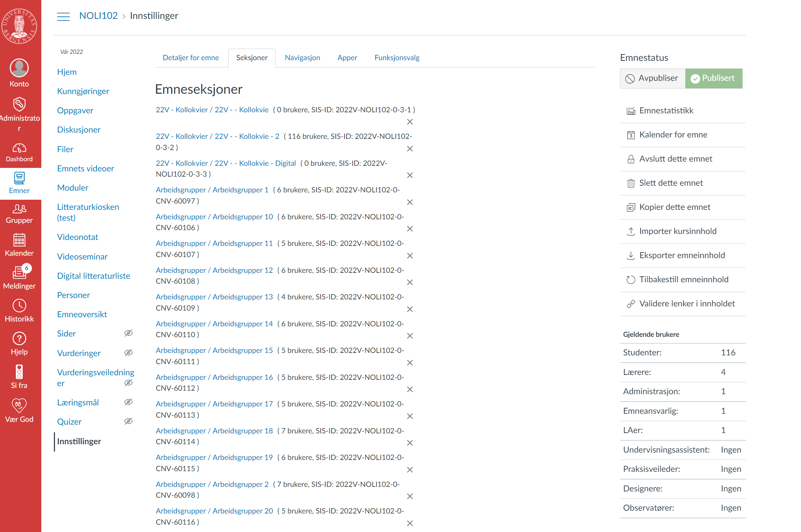Delete Arbeidsgrupper 18 section with X
The height and width of the screenshot is (532, 801).
pyautogui.click(x=410, y=443)
